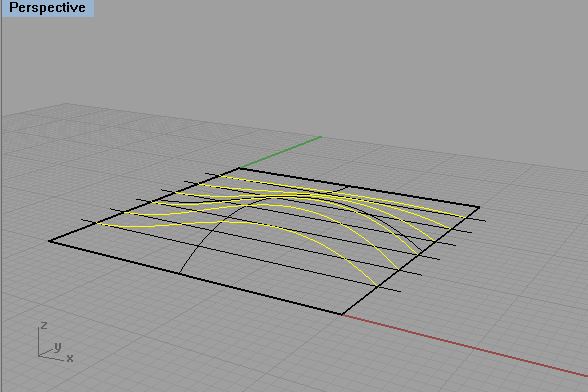Click the x label on axes icon
The height and width of the screenshot is (392, 588).
70,359
